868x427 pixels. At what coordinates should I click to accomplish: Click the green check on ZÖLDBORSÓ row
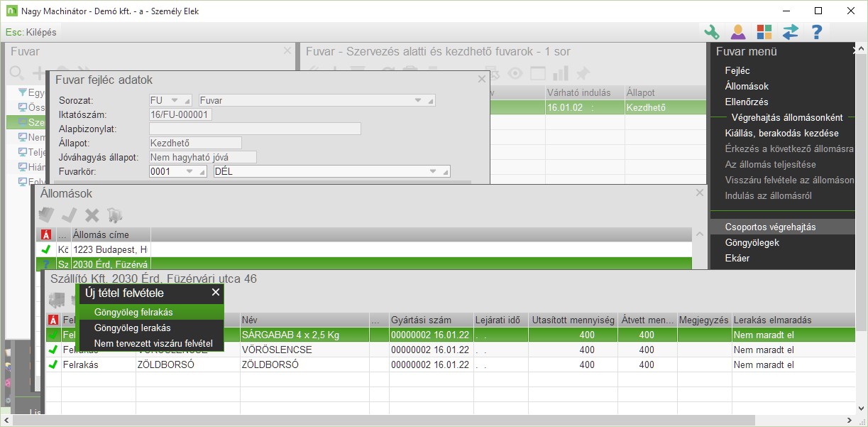54,365
